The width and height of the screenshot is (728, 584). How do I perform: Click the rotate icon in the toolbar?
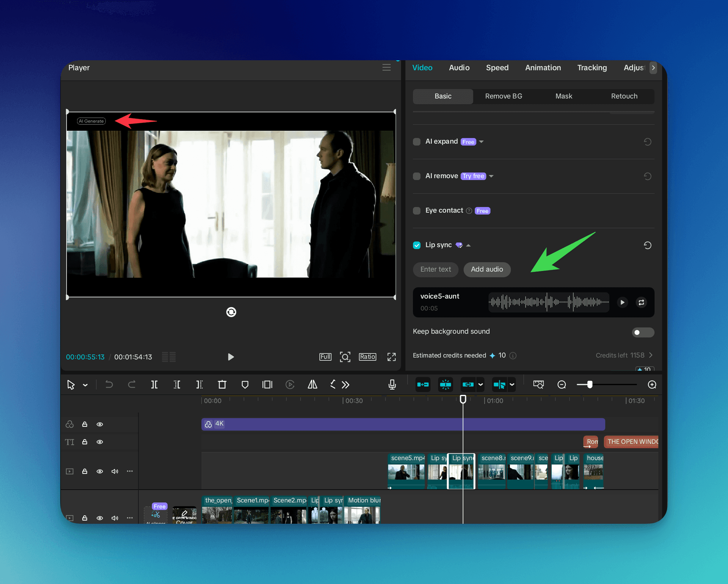333,385
